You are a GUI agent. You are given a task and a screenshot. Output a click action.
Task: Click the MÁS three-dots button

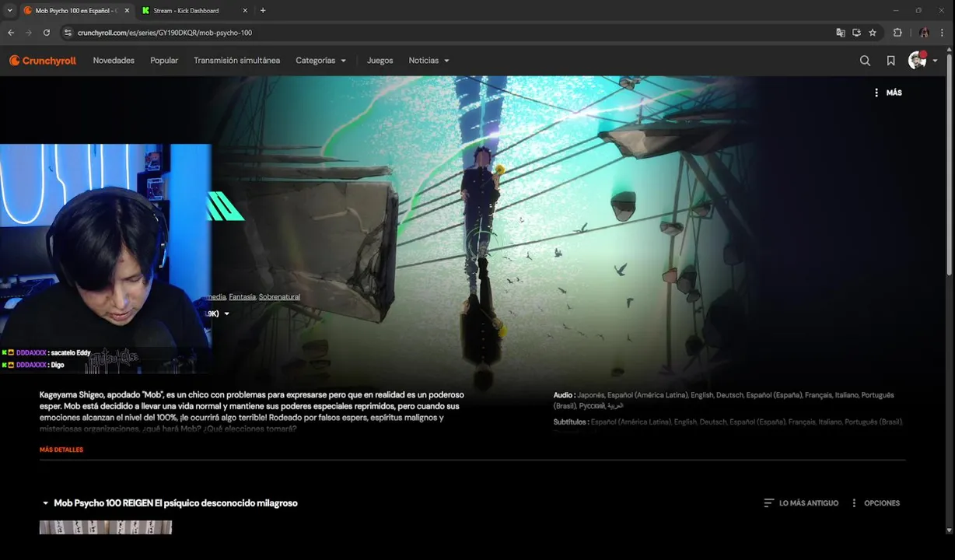(x=887, y=93)
